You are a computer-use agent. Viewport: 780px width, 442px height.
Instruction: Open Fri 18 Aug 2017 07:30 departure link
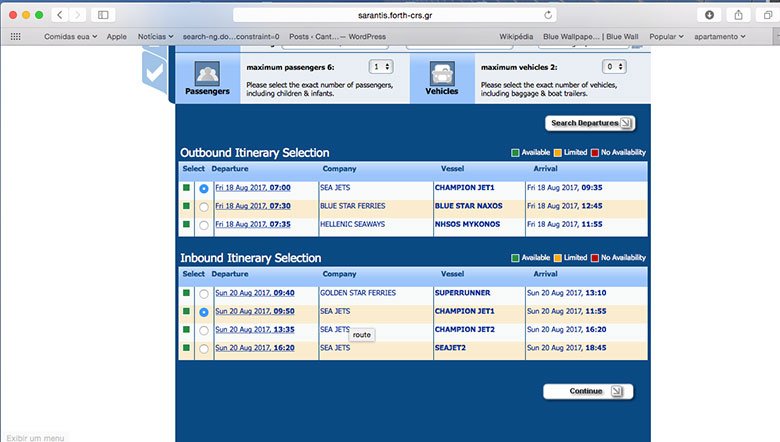tap(253, 206)
